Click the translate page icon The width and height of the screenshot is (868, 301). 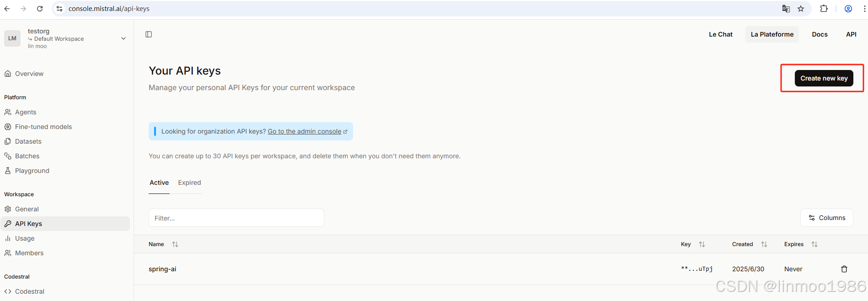(x=786, y=9)
